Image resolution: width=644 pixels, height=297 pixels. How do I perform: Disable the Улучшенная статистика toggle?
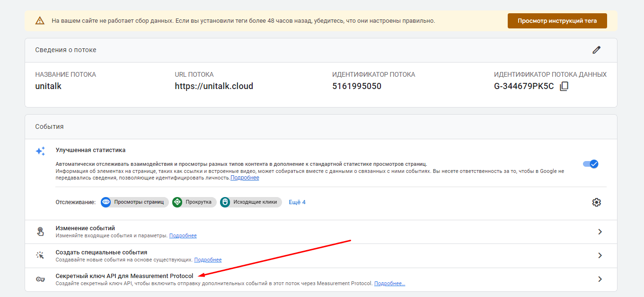591,164
